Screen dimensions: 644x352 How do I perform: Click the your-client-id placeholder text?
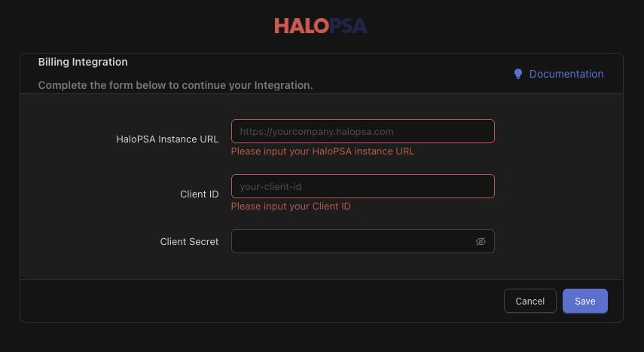point(271,186)
